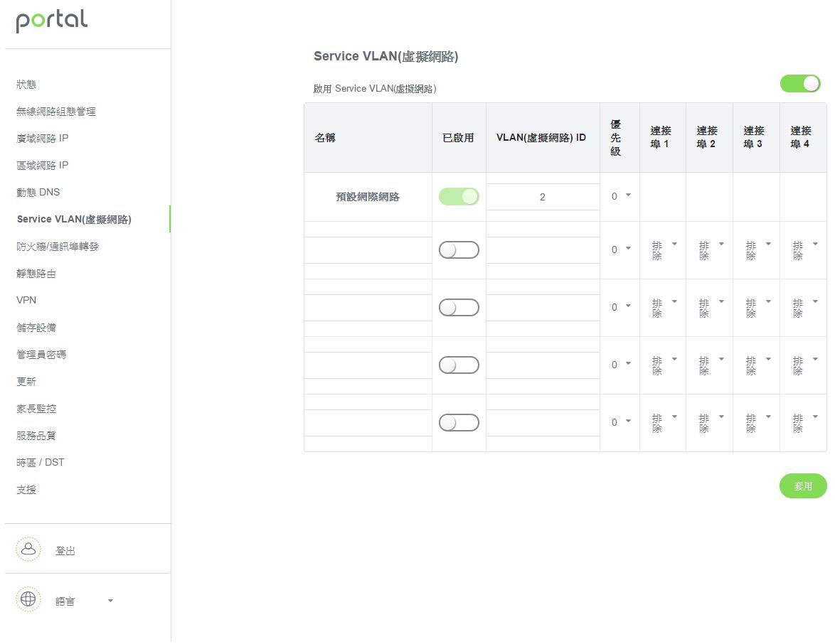Open the 預設網際網路 row's priority dropdown
Screen dimensions: 835x644
pyautogui.click(x=620, y=196)
